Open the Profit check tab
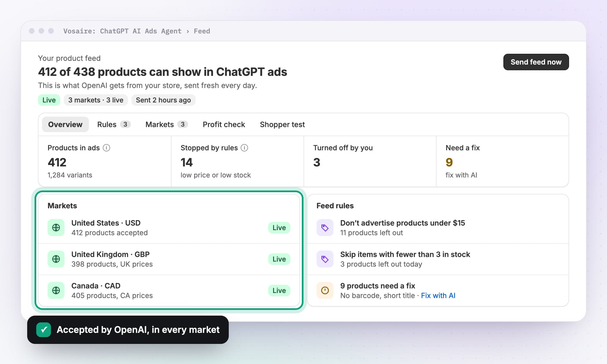Screen dimensions: 607x364 point(224,125)
